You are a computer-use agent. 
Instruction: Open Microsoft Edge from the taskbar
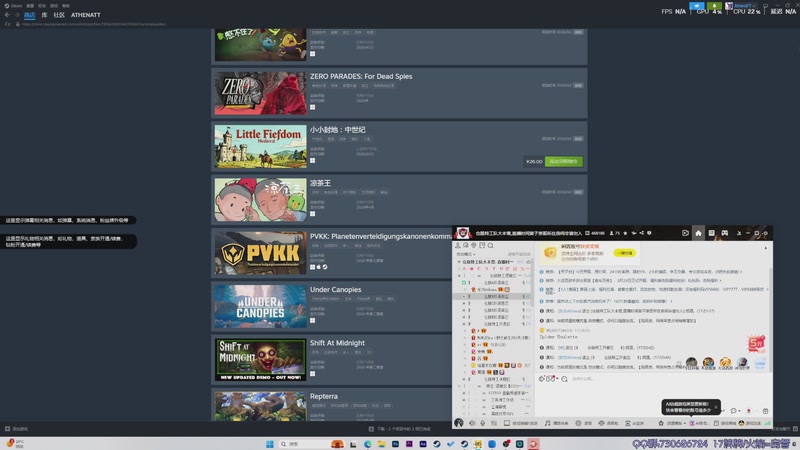coord(367,444)
